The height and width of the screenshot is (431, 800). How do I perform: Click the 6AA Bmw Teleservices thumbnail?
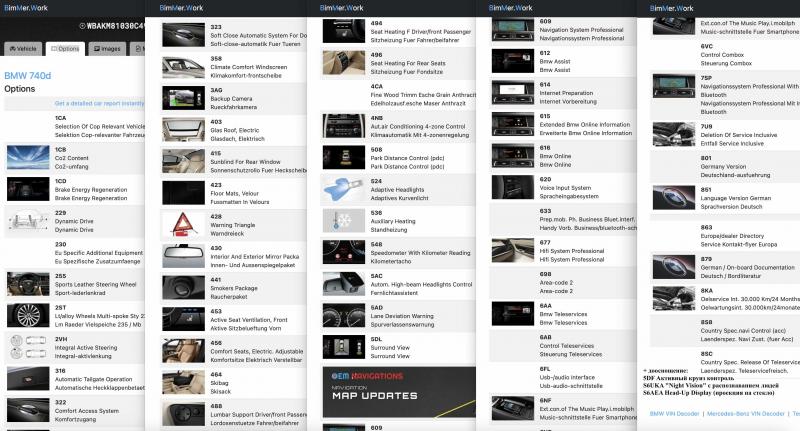(513, 314)
